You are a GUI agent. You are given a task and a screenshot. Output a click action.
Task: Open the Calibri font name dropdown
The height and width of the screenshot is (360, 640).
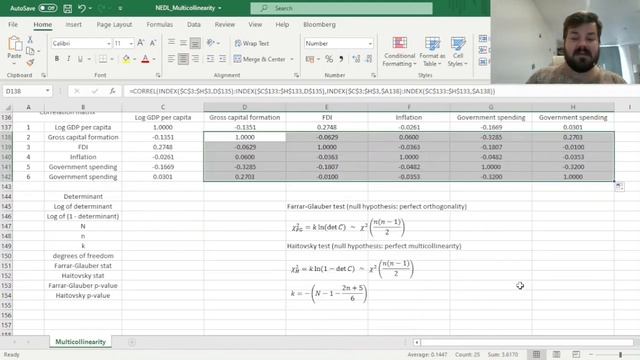pos(109,43)
